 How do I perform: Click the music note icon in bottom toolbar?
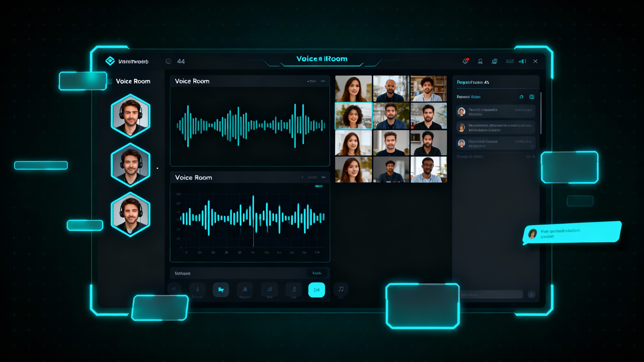click(341, 289)
